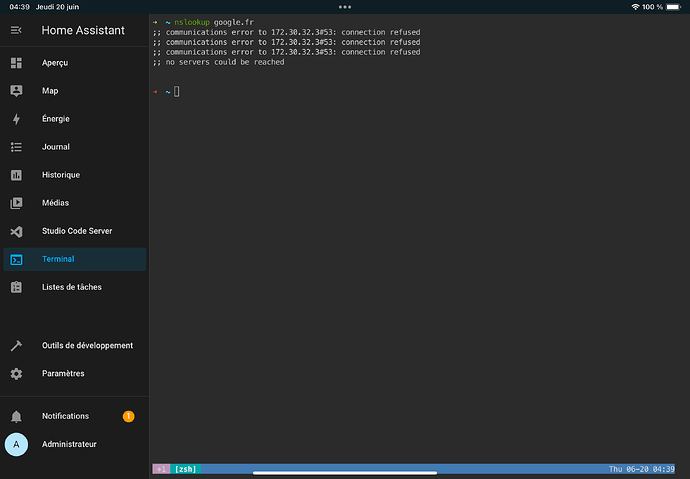
Task: Click the Historique chart icon
Action: [16, 175]
